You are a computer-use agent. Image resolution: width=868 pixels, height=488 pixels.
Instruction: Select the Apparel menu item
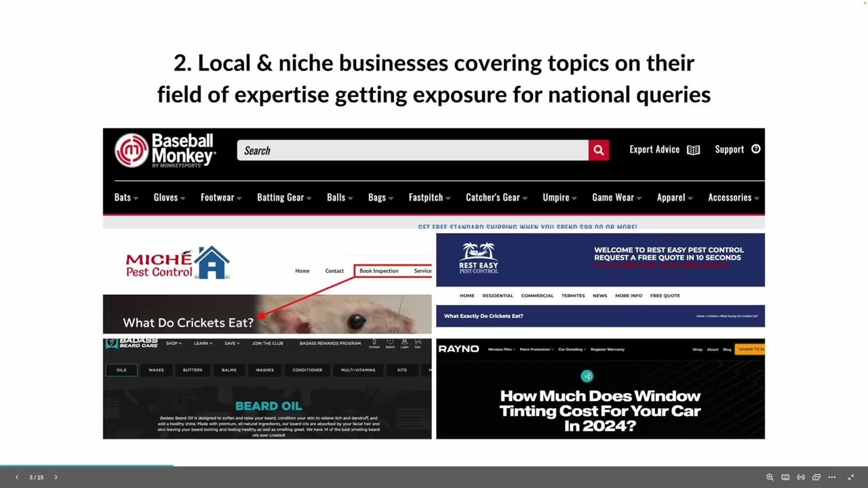tap(674, 197)
